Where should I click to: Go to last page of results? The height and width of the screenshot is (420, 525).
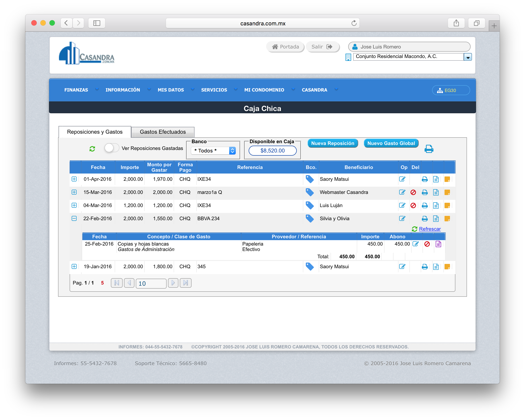pyautogui.click(x=186, y=283)
